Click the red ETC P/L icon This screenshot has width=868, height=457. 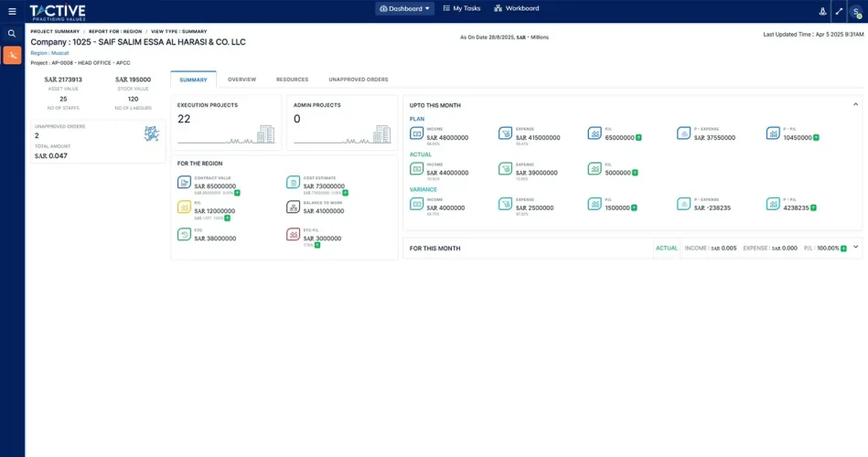[294, 234]
